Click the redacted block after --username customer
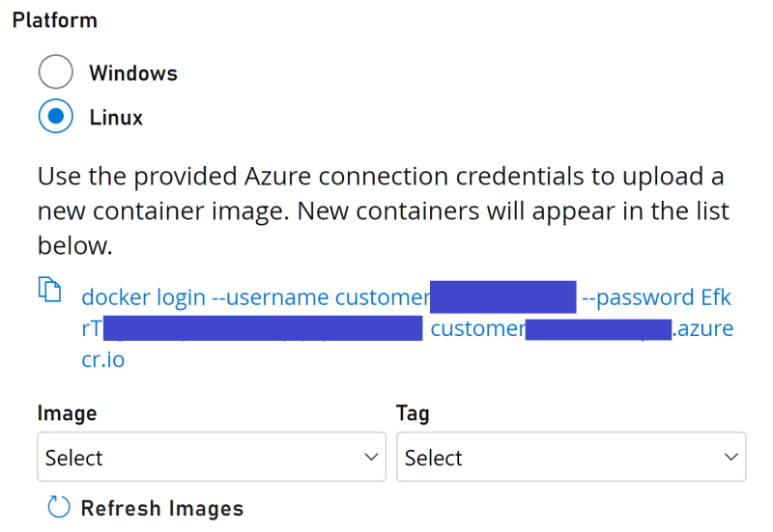This screenshot has height=532, width=773. pyautogui.click(x=502, y=297)
